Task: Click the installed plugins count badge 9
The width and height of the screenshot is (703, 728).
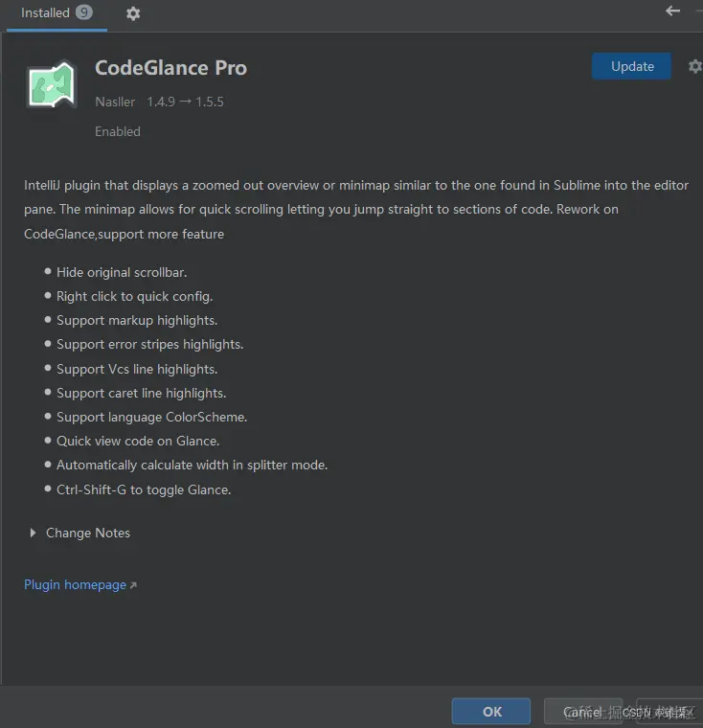Action: pos(84,12)
